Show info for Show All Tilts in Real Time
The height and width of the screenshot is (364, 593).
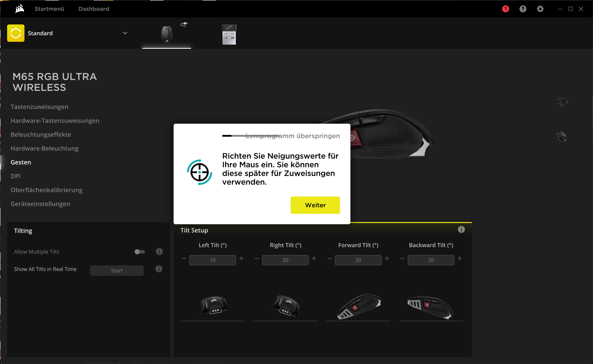[159, 269]
